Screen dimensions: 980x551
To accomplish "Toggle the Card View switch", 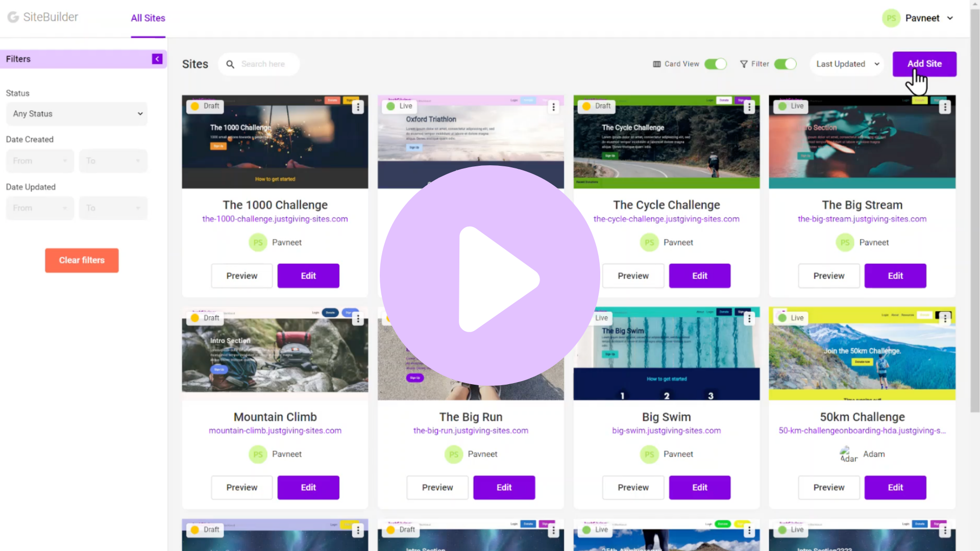I will pos(716,64).
